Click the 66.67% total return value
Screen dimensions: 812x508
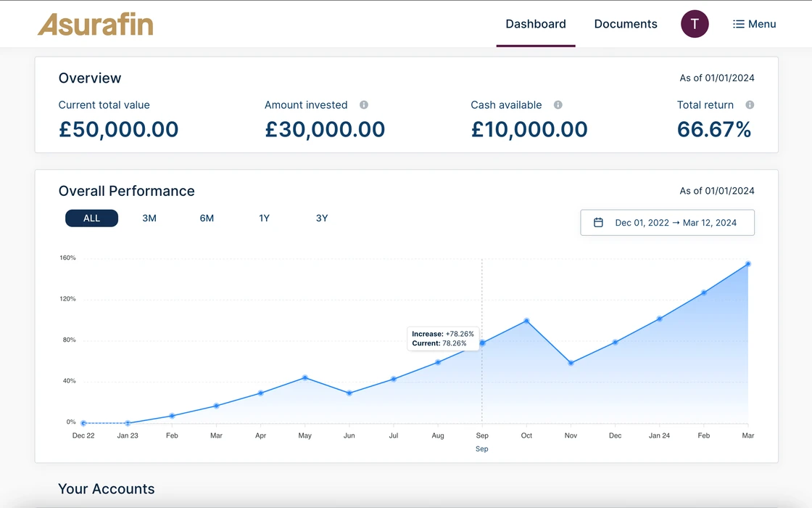(x=714, y=129)
